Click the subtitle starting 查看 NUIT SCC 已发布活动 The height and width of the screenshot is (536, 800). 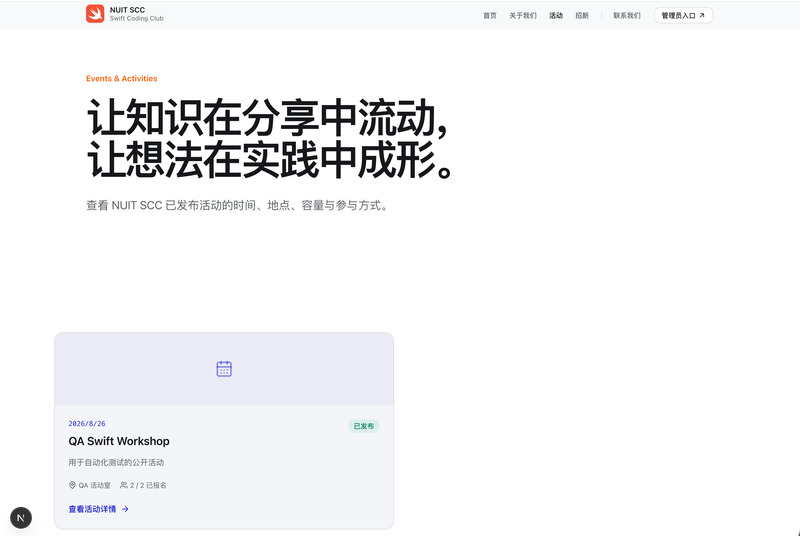coord(237,206)
